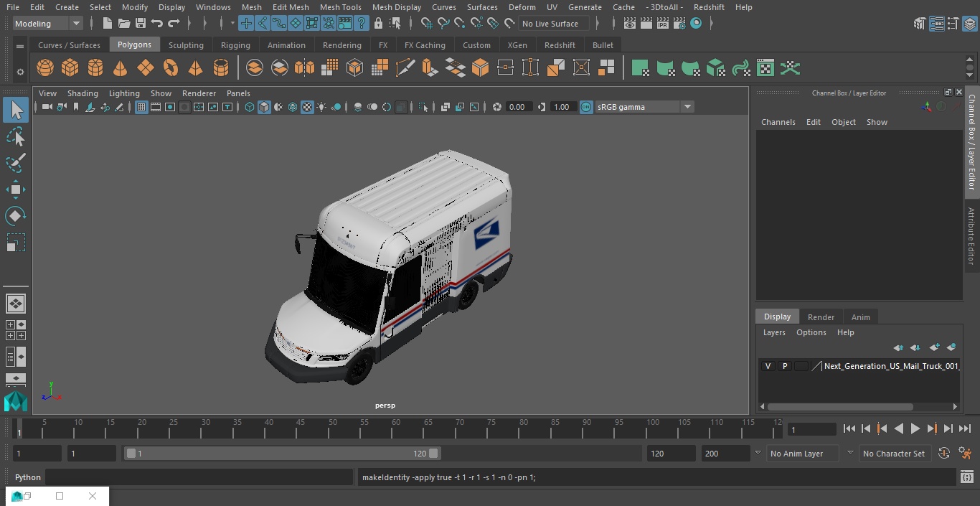Click Python command language label

(x=28, y=477)
